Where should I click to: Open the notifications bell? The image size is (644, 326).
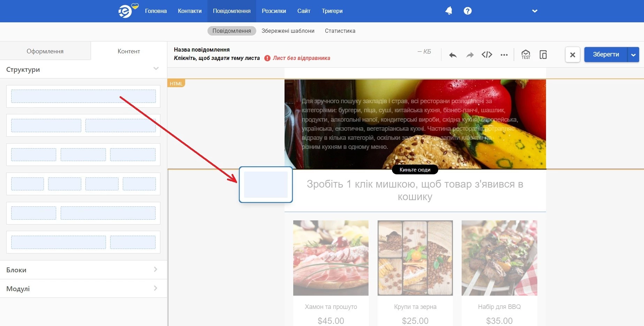click(x=449, y=11)
